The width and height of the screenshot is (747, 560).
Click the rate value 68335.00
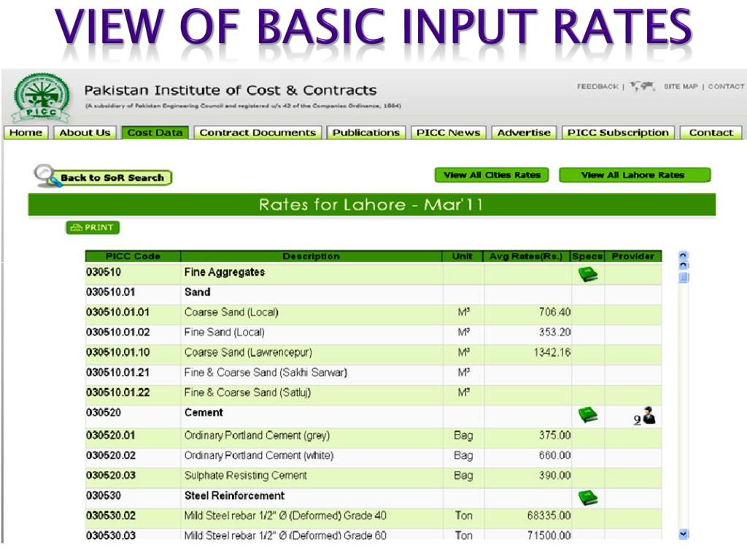[x=549, y=516]
